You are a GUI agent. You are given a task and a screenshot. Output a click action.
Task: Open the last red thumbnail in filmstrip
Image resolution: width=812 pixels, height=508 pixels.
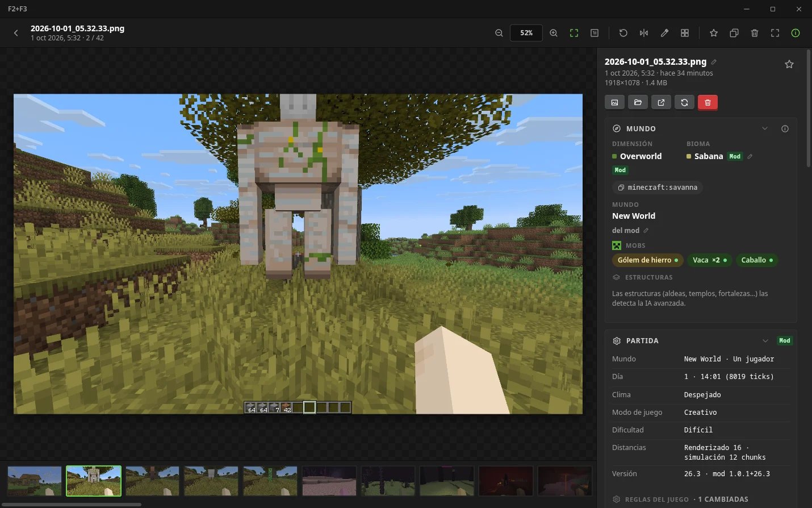tap(564, 481)
